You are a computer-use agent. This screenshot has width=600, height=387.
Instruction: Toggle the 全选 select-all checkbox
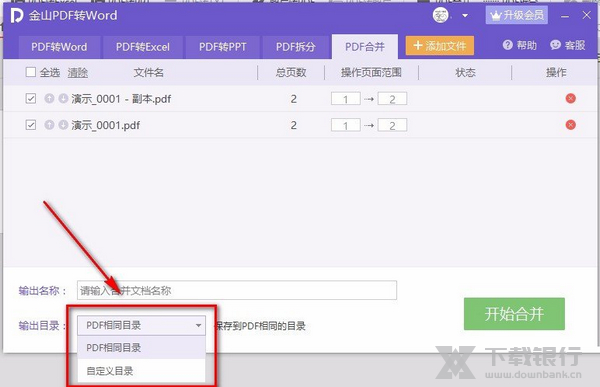click(x=31, y=72)
